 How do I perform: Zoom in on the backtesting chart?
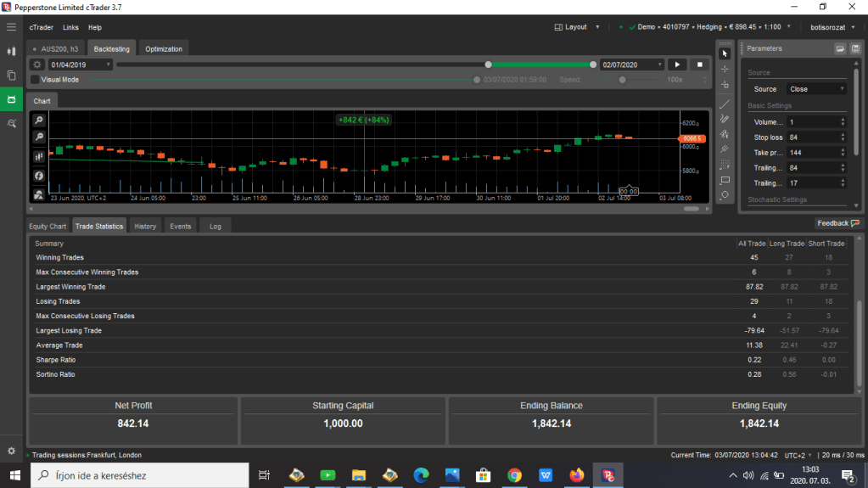pos(39,121)
